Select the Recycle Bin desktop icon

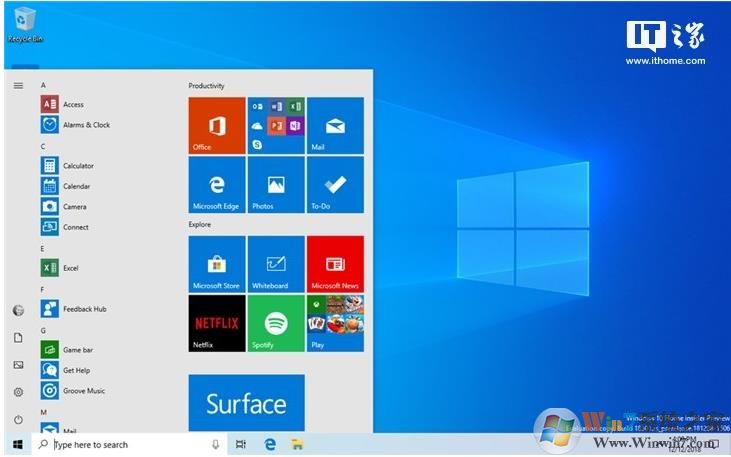click(x=25, y=25)
